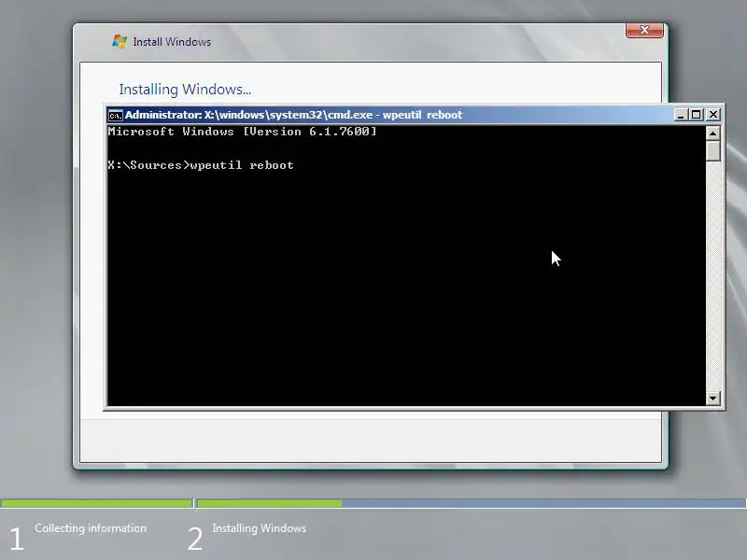Minimize the Administrator cmd.exe window
The width and height of the screenshot is (747, 560).
[681, 115]
